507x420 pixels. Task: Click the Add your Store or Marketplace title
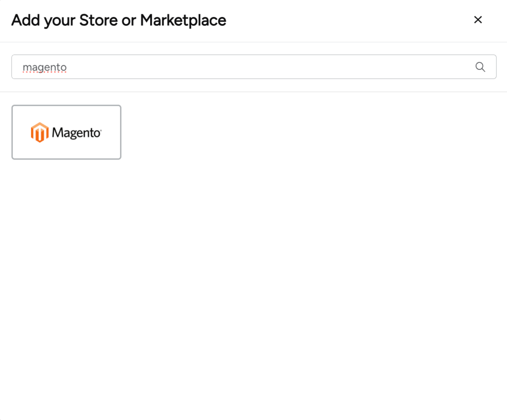tap(118, 20)
